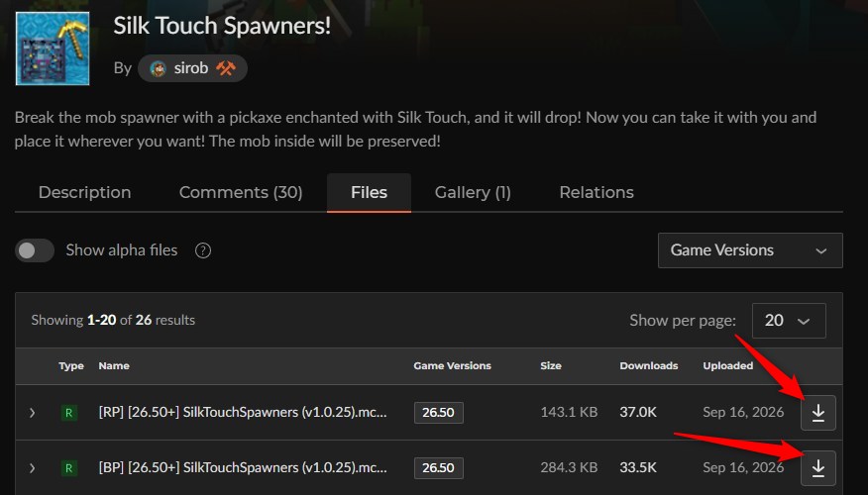Click the Uploaded column header
This screenshot has width=868, height=495.
(728, 365)
